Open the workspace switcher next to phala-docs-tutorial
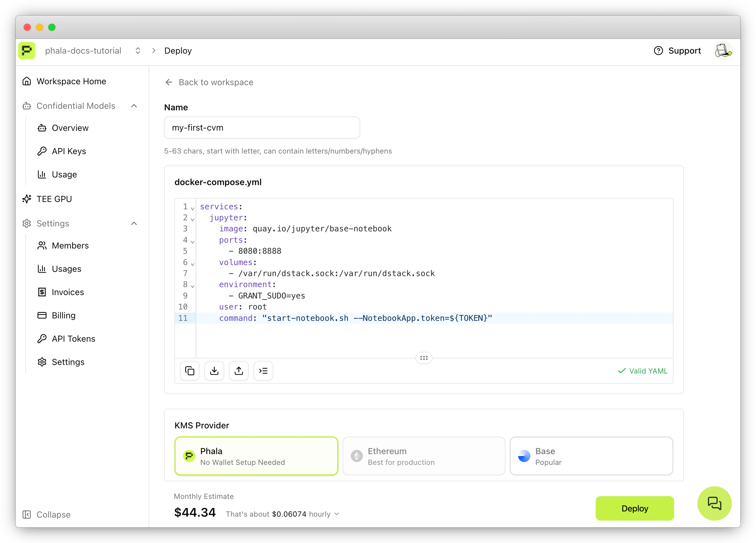Viewport: 756px width, 543px height. 138,51
